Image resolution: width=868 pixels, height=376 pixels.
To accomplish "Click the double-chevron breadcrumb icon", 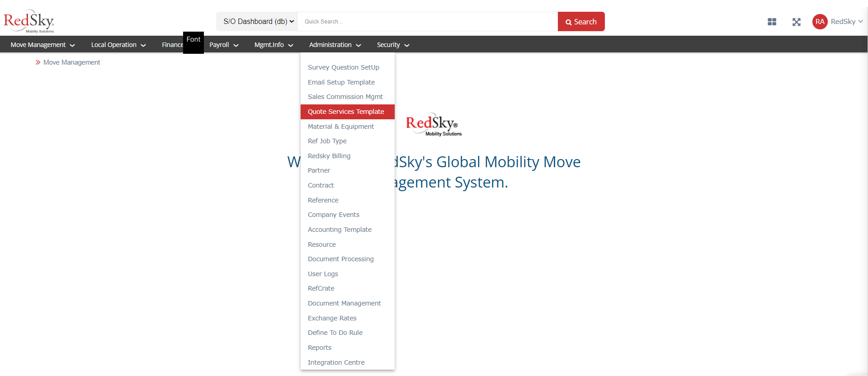I will tap(38, 62).
